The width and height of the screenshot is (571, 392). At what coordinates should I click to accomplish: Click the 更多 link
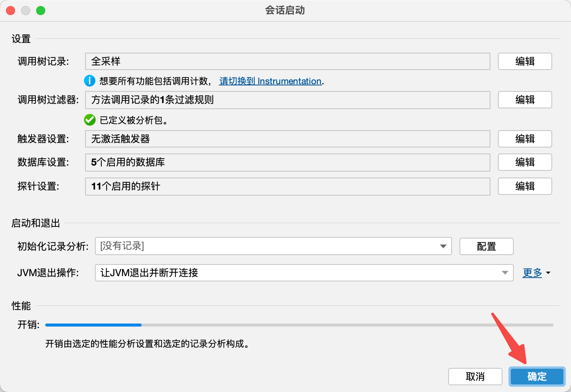[532, 273]
